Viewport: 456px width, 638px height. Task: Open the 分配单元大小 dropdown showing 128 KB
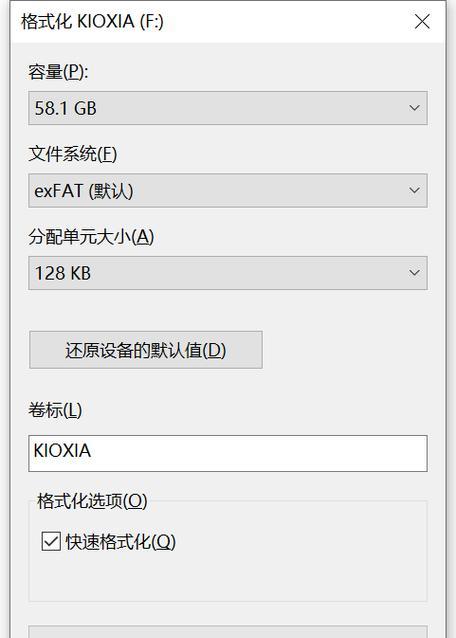(x=228, y=273)
